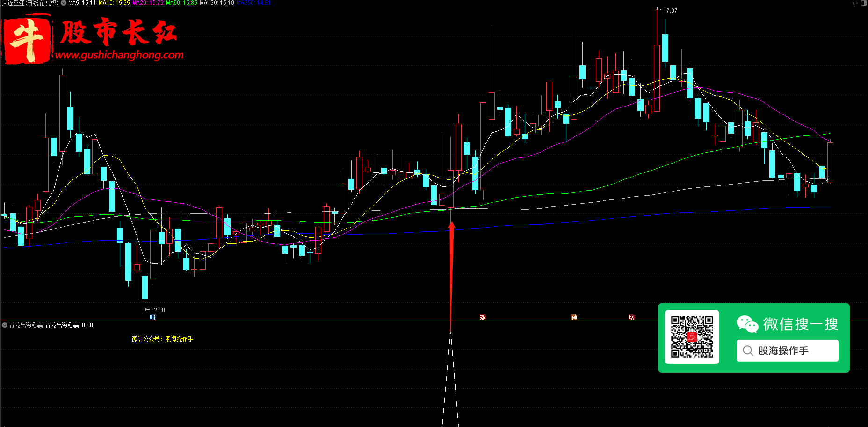Click the magnifier icon in the search box
This screenshot has width=868, height=427.
(748, 350)
